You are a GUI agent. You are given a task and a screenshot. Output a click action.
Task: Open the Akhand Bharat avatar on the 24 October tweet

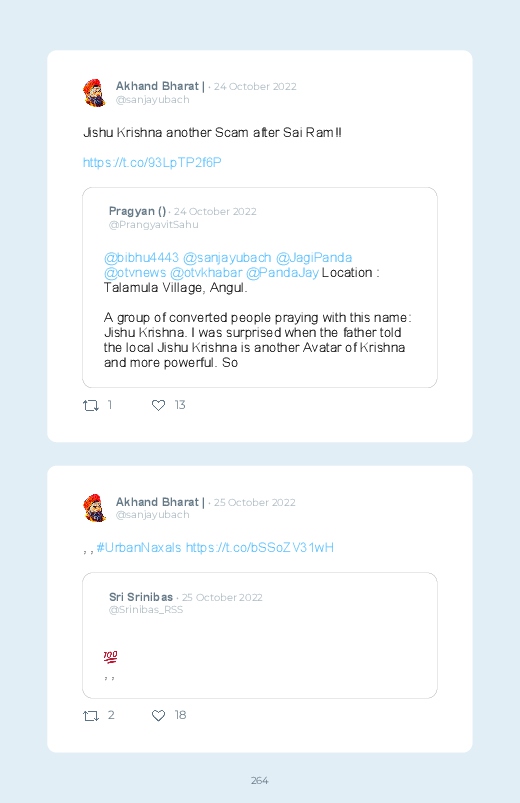point(94,93)
